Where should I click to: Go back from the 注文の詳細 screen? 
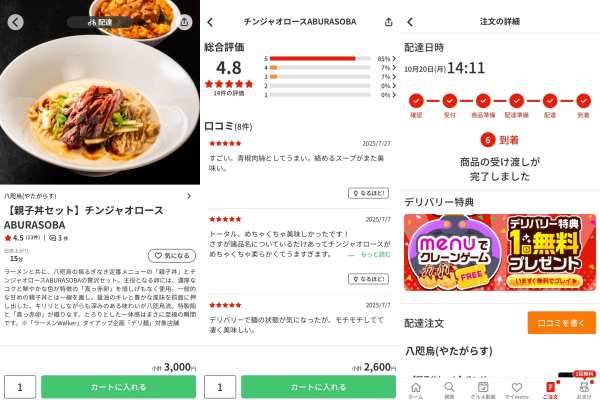[410, 22]
